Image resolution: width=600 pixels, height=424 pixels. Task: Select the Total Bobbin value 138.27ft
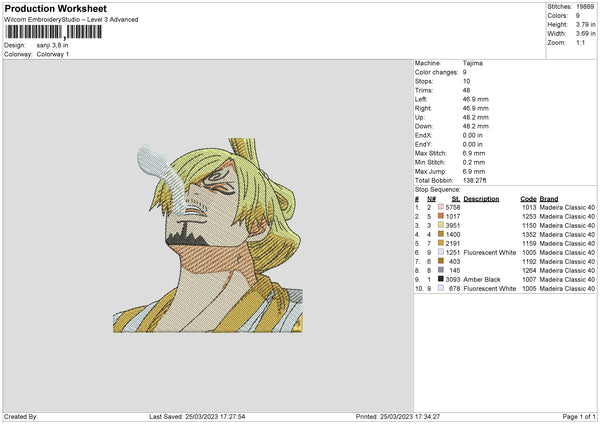[474, 180]
